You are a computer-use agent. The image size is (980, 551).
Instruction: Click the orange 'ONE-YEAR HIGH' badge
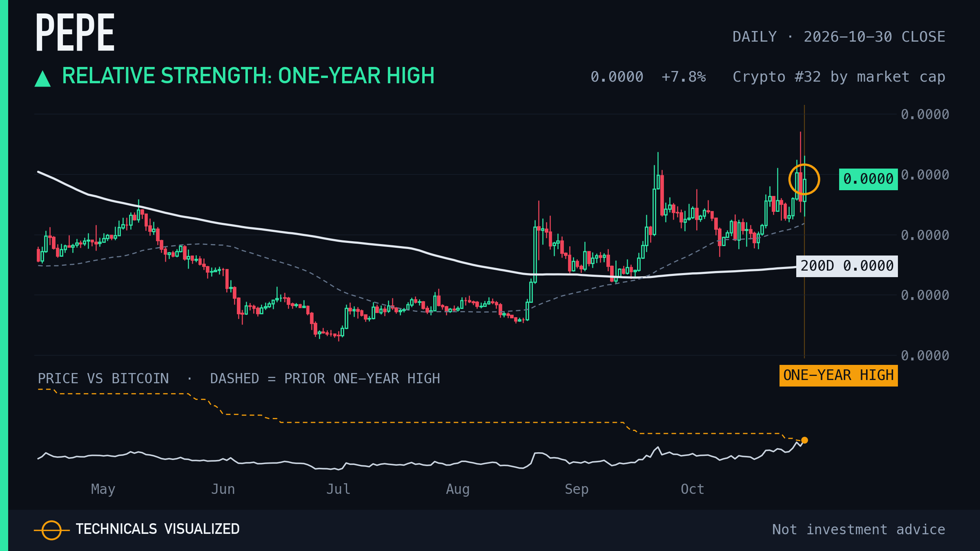coord(838,375)
